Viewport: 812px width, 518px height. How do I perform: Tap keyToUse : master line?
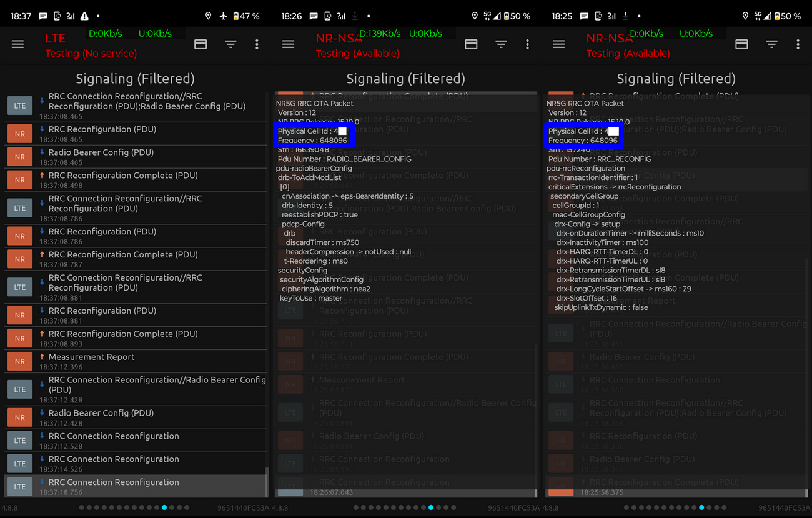311,298
